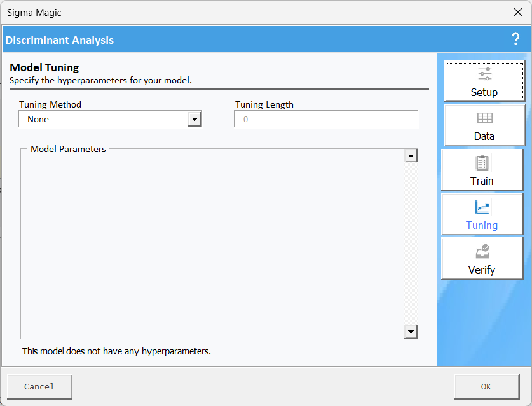Open the Train tab label

(x=482, y=181)
